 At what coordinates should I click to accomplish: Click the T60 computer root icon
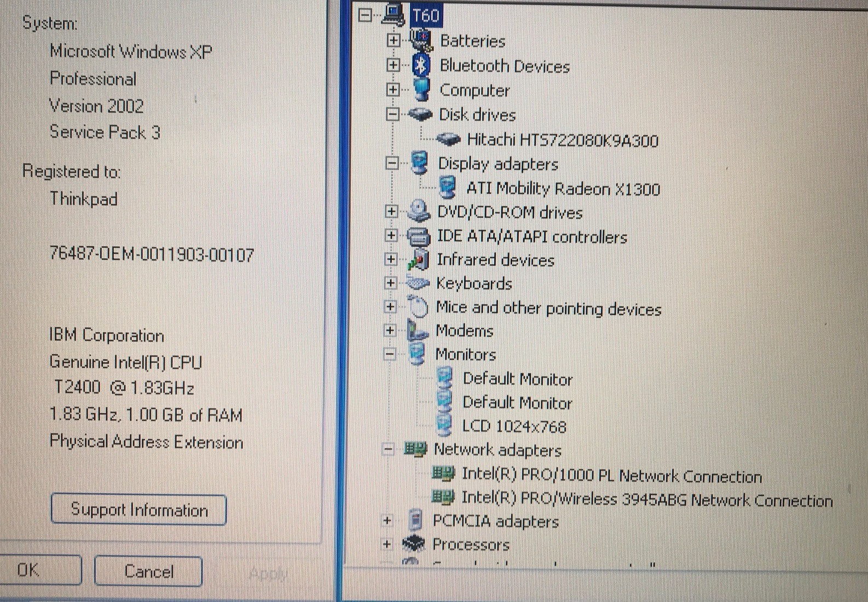(x=394, y=14)
